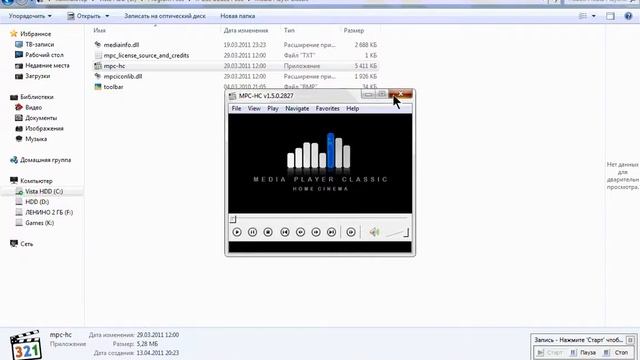Open the Navigate menu in MPC-HC
Viewport: 640px width, 360px height.
[297, 109]
